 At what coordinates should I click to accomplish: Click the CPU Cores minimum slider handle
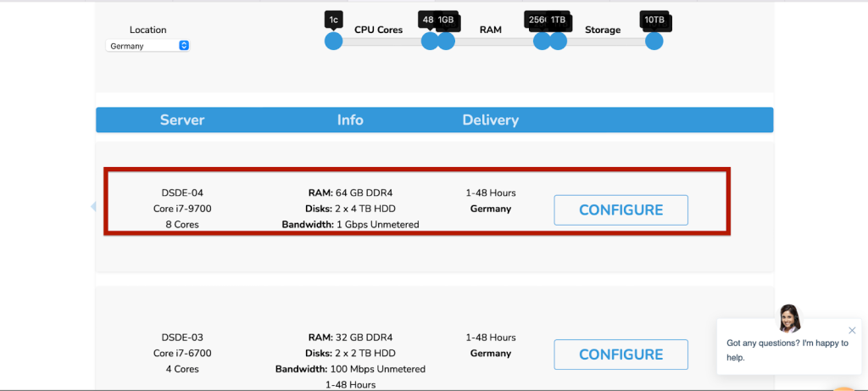coord(333,41)
